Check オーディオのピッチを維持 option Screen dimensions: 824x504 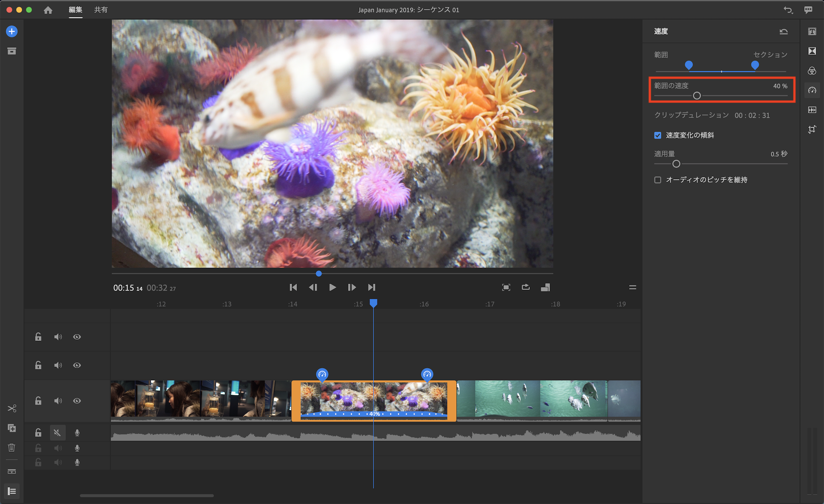click(658, 180)
